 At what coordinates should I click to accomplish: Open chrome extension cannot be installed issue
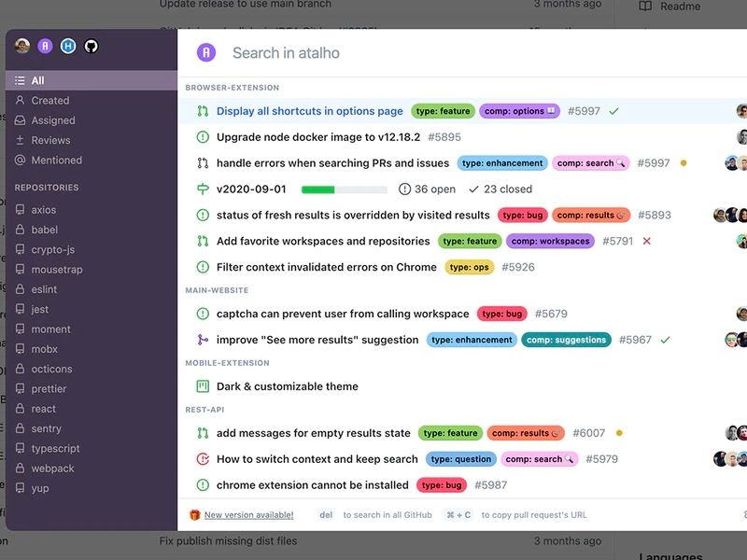(313, 485)
